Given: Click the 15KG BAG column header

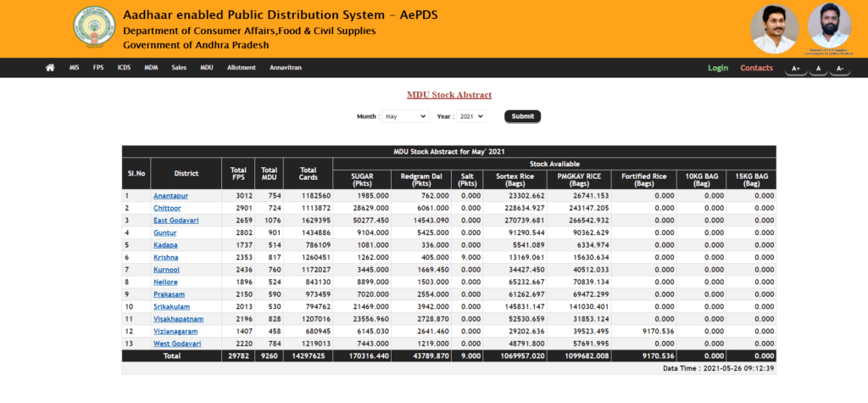Looking at the screenshot, I should (751, 180).
